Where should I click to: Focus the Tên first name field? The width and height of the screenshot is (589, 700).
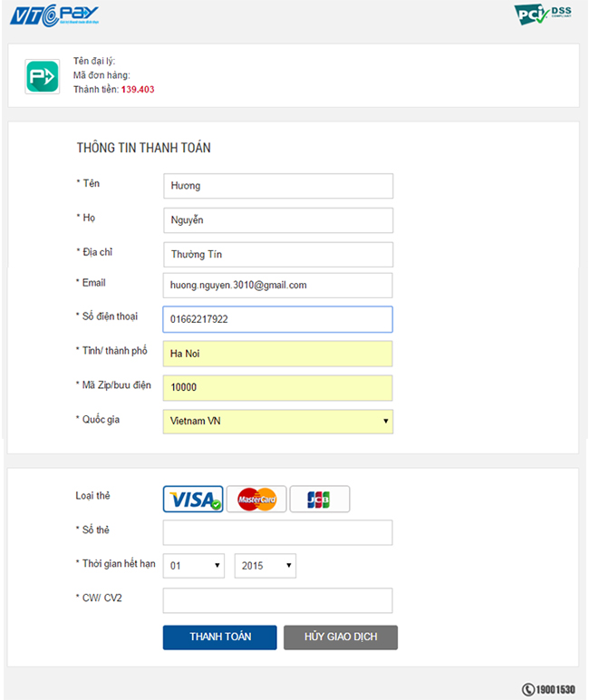pyautogui.click(x=278, y=186)
